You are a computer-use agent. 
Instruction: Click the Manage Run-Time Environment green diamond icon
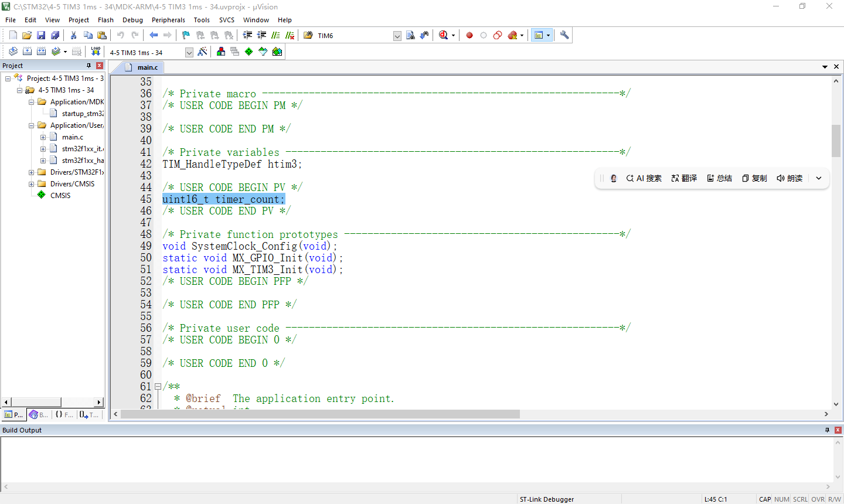[x=249, y=52]
